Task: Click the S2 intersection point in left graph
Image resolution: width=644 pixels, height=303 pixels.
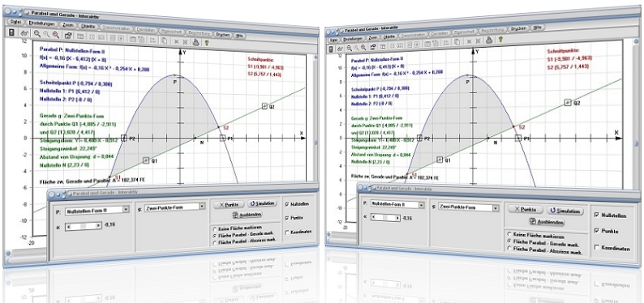Action: (x=218, y=128)
